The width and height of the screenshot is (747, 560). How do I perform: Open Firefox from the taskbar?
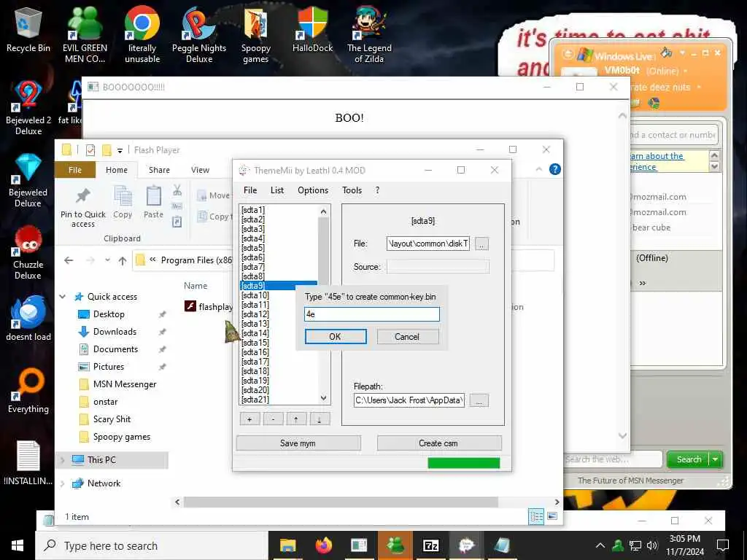(x=323, y=545)
